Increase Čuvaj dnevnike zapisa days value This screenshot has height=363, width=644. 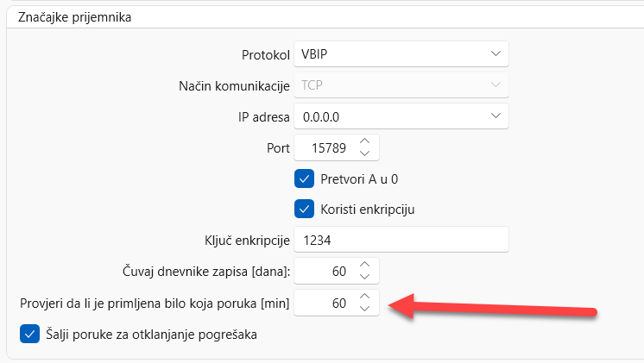[x=364, y=265]
